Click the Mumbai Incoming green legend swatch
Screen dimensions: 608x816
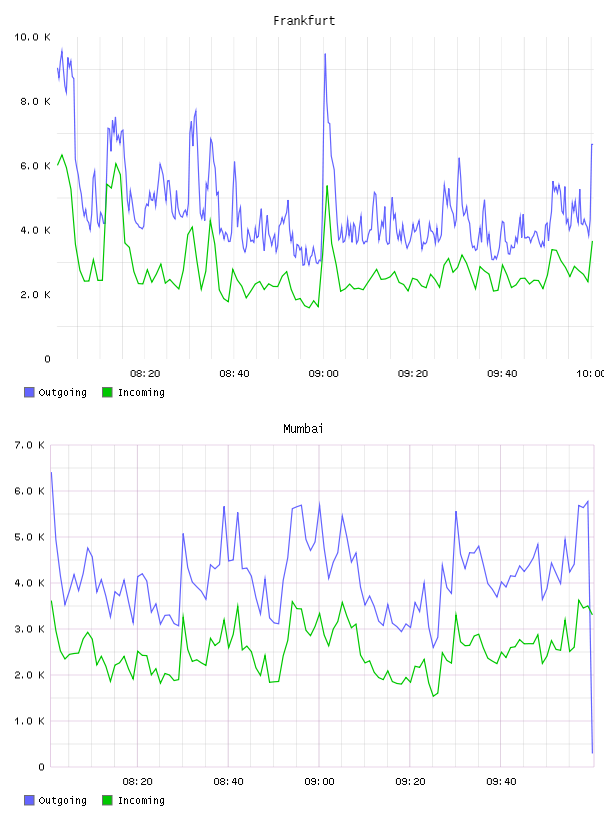coord(107,800)
